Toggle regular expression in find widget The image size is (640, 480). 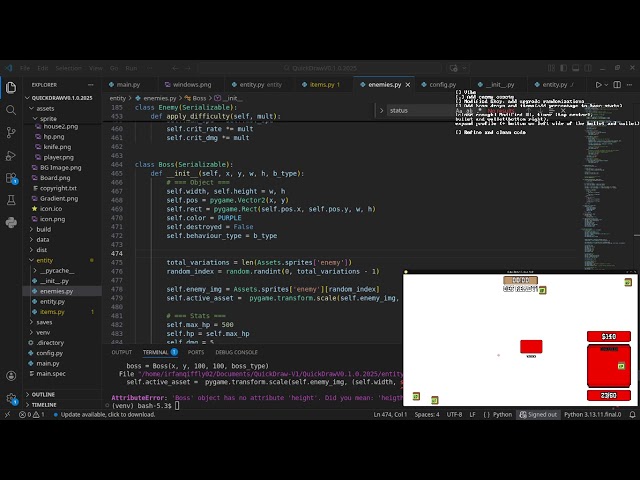478,111
